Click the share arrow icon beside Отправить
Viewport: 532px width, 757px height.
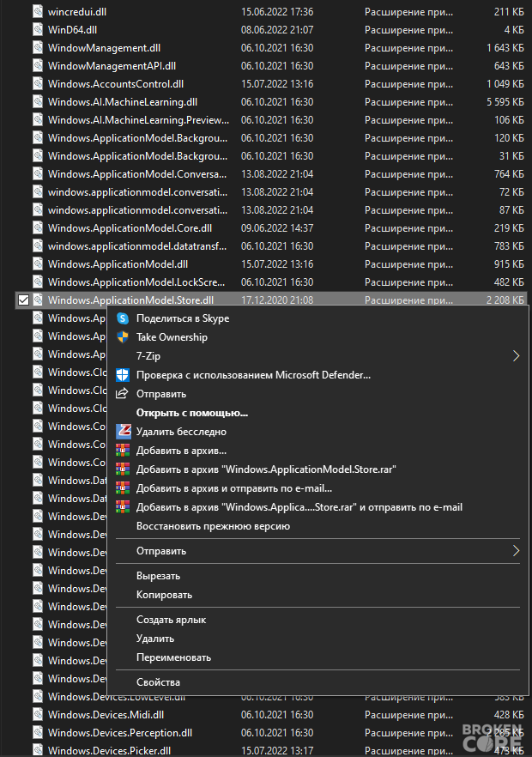(123, 393)
